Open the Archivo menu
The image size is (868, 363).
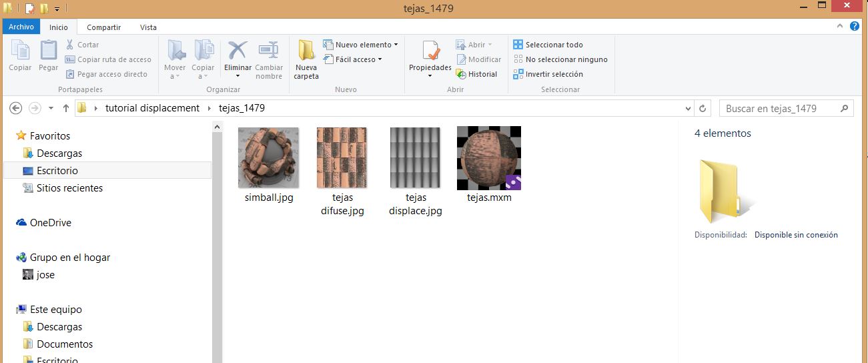click(x=21, y=27)
